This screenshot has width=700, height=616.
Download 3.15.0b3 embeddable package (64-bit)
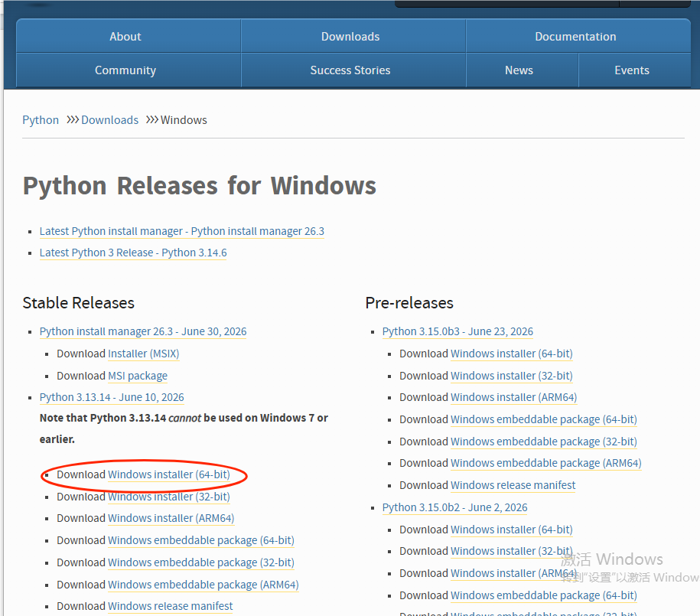544,419
